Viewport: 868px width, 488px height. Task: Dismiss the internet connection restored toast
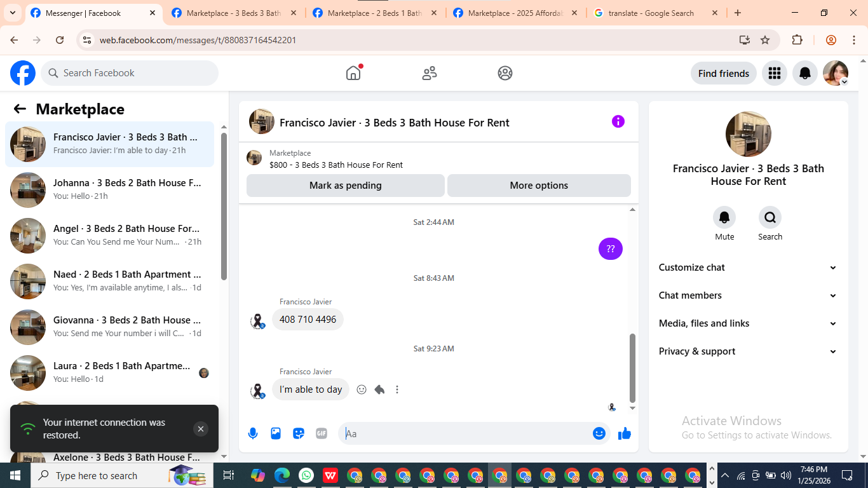201,429
